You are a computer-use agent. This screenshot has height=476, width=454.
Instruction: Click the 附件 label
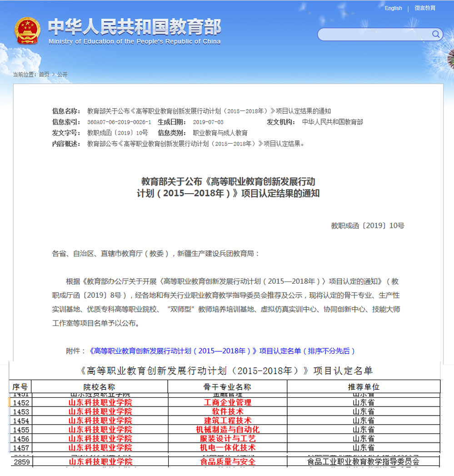pyautogui.click(x=75, y=351)
